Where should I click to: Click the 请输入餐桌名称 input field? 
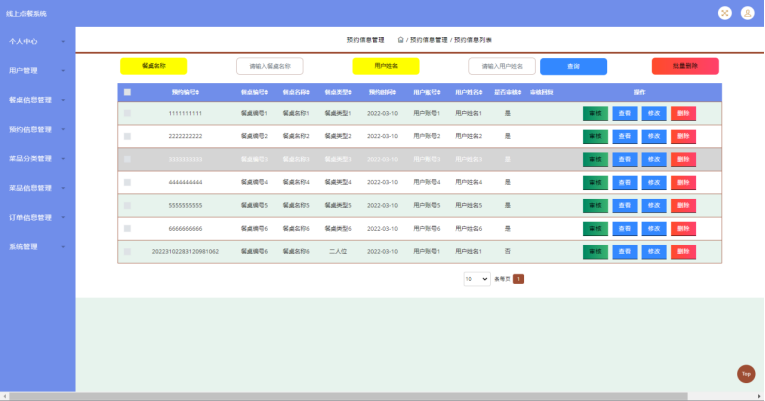[x=270, y=66]
